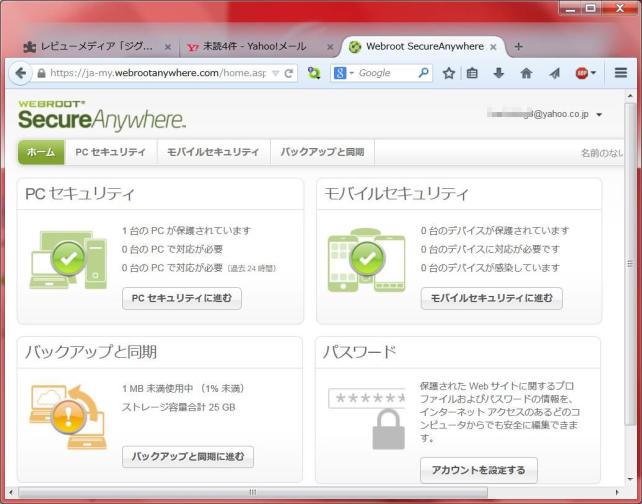The height and width of the screenshot is (504, 642).
Task: Open the バックアップと同期 navigation tab
Action: [x=322, y=152]
